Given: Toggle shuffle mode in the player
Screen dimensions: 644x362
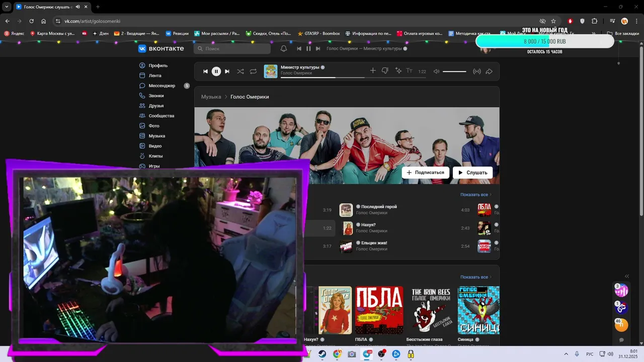Looking at the screenshot, I should (240, 71).
